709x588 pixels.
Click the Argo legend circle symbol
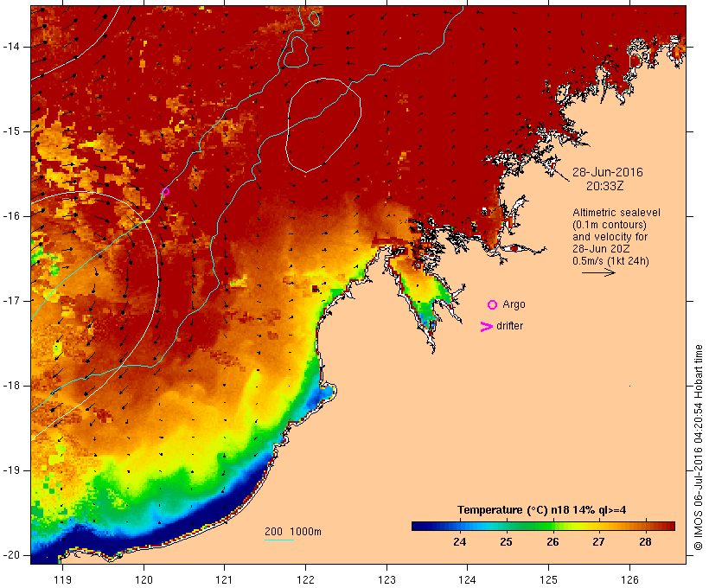[493, 305]
